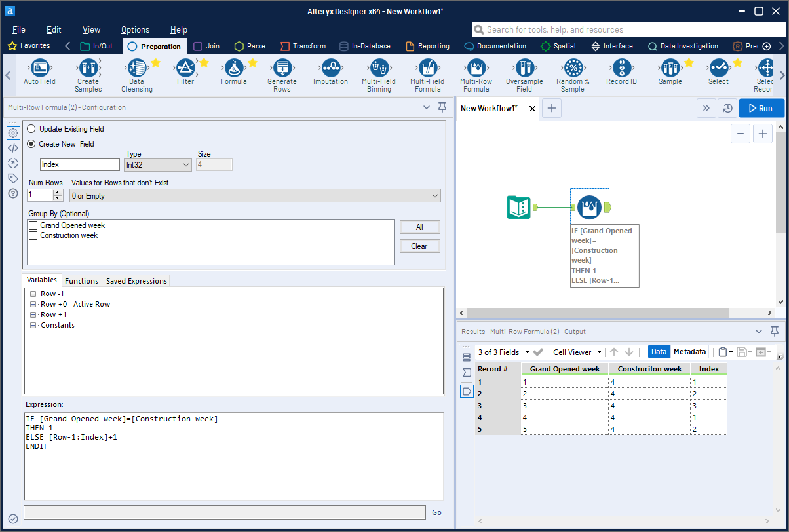Switch to the In-Database ribbon tab
The height and width of the screenshot is (532, 789).
tap(365, 46)
